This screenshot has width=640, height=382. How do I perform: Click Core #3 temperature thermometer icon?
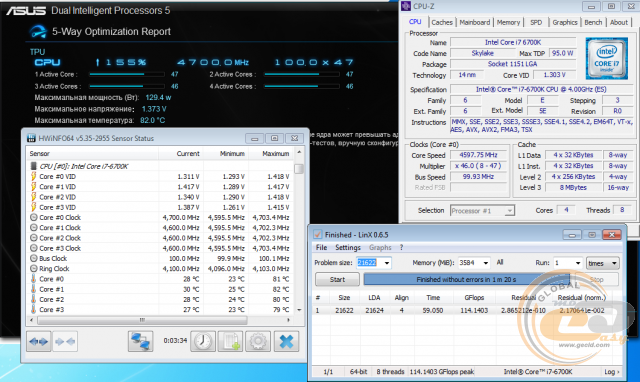33,309
